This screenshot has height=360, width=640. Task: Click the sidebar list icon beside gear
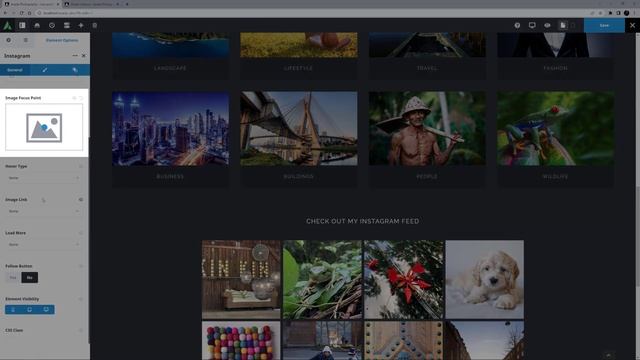(x=26, y=40)
